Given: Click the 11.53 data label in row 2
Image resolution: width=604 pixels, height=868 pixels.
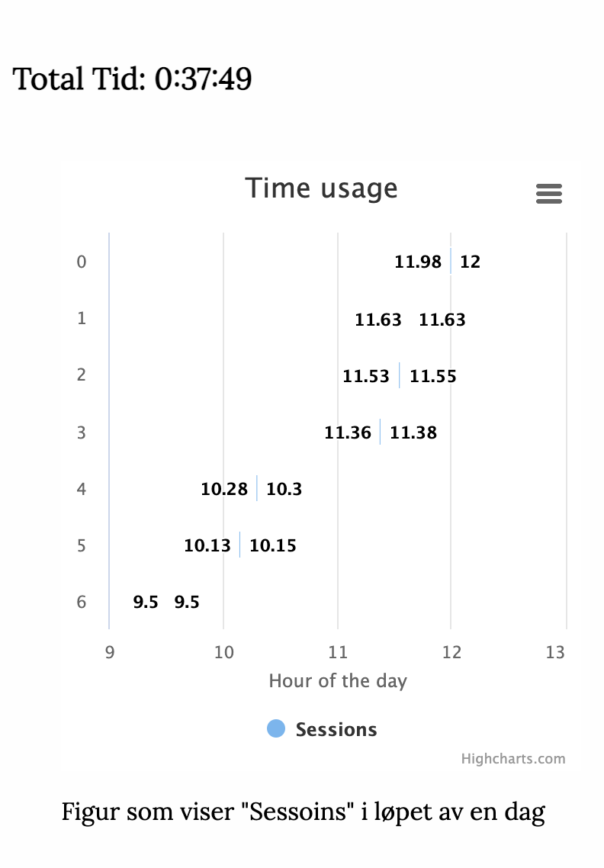Looking at the screenshot, I should (x=366, y=376).
